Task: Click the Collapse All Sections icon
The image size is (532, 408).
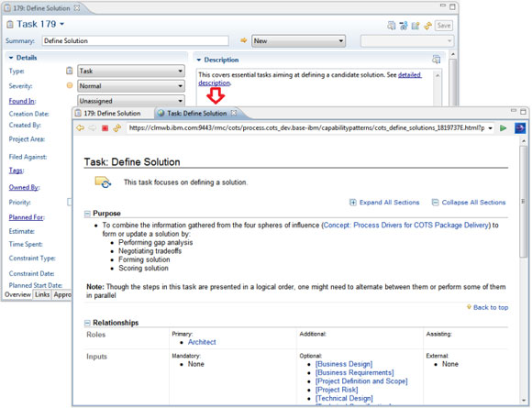Action: 435,203
